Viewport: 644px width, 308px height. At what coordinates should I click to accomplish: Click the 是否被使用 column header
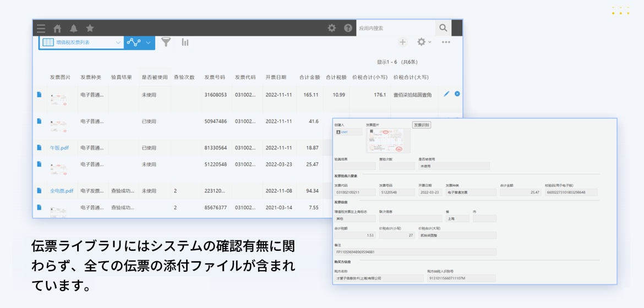point(155,77)
